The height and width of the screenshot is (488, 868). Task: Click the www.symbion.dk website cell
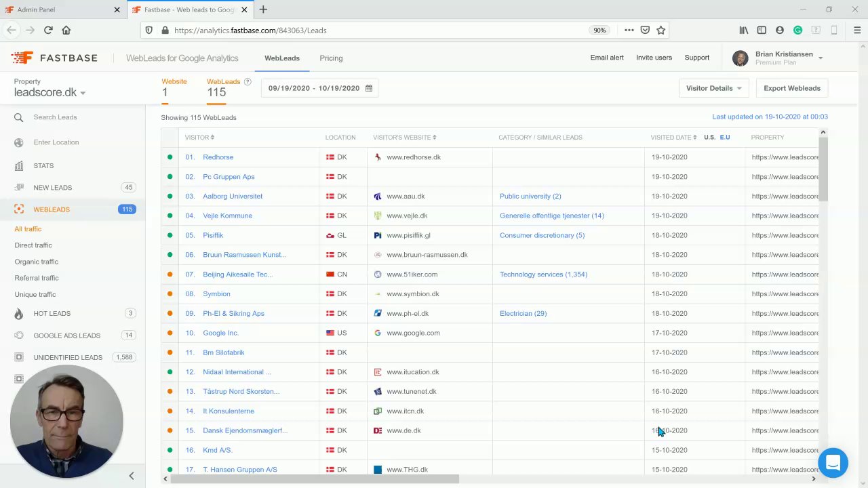[x=413, y=294]
